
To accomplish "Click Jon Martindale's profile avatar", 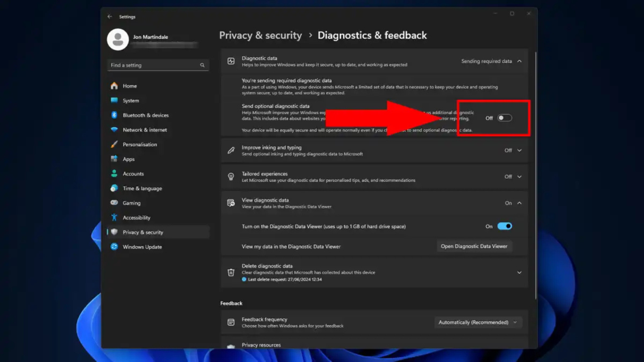I will point(118,39).
